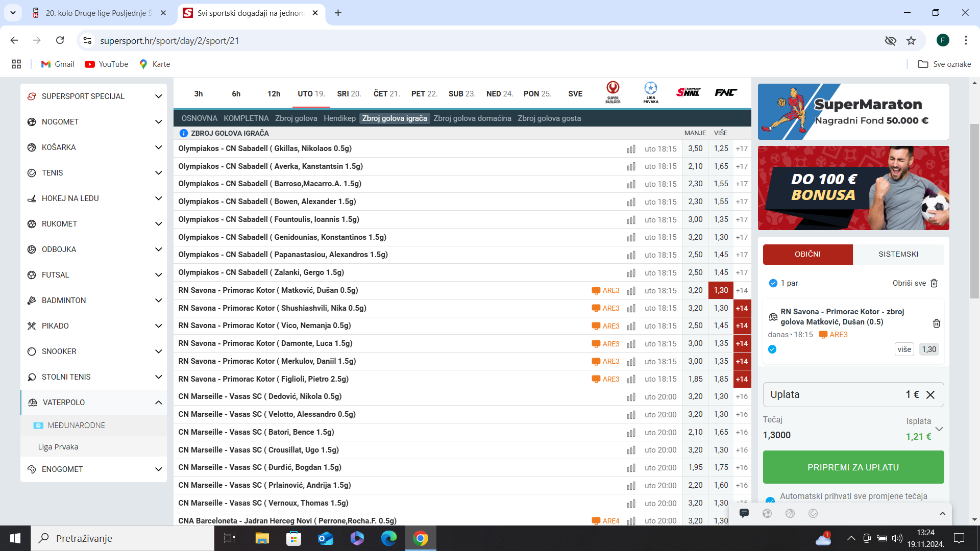Open FNC logo shortcut
Screen dimensions: 980x551
point(726,92)
